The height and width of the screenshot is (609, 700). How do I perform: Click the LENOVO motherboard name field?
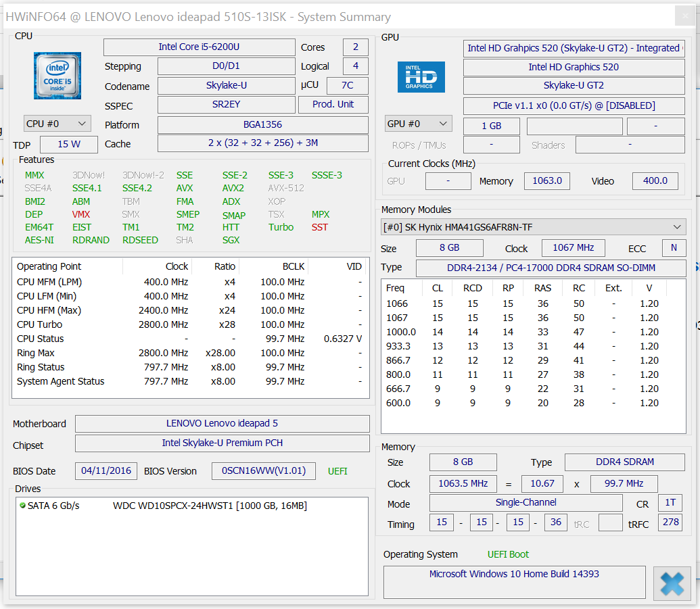pyautogui.click(x=222, y=424)
